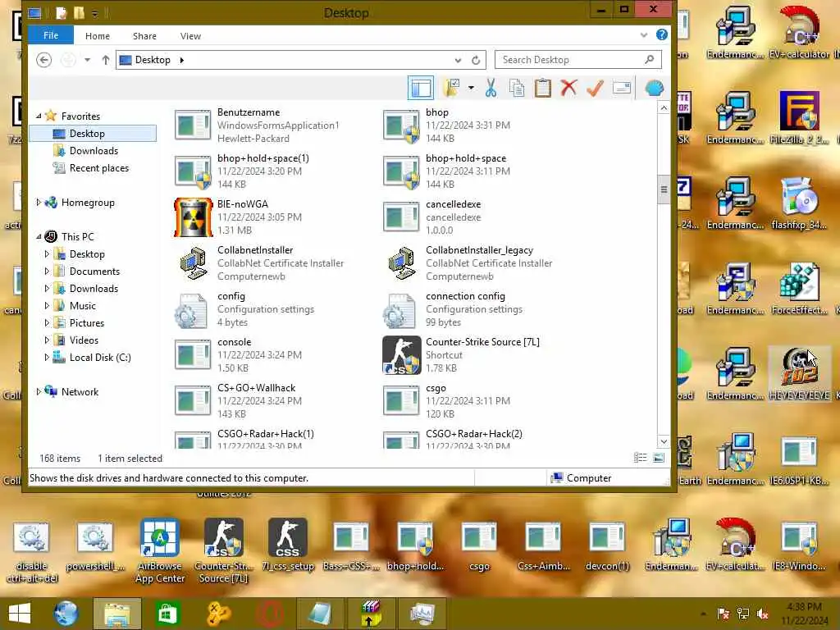Image resolution: width=840 pixels, height=630 pixels.
Task: Open the Folder Options dropdown arrow
Action: pos(471,88)
